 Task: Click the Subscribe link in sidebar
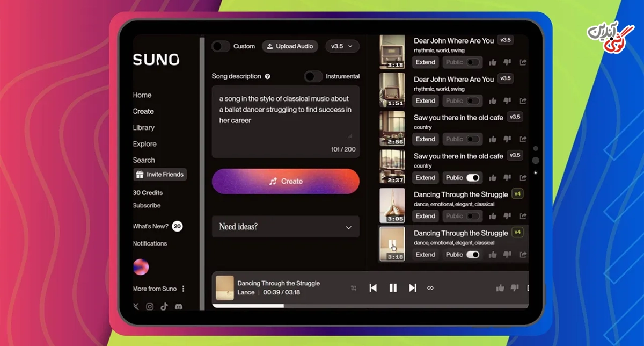[x=147, y=205]
